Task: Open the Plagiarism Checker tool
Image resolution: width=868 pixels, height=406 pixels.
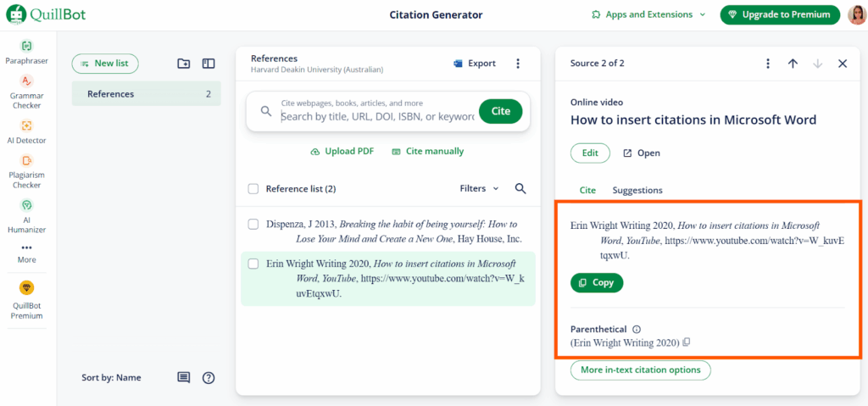Action: pyautogui.click(x=26, y=171)
